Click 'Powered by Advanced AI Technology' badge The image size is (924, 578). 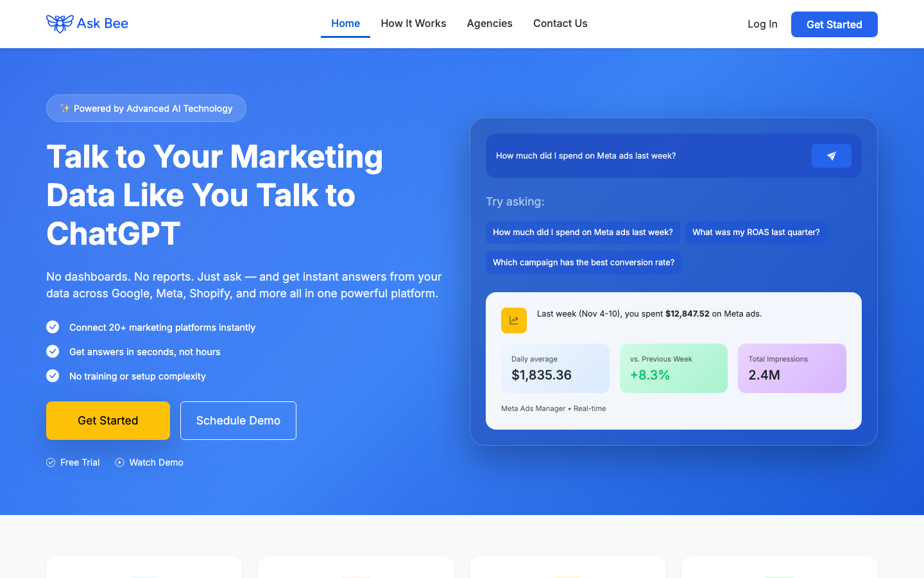coord(146,108)
